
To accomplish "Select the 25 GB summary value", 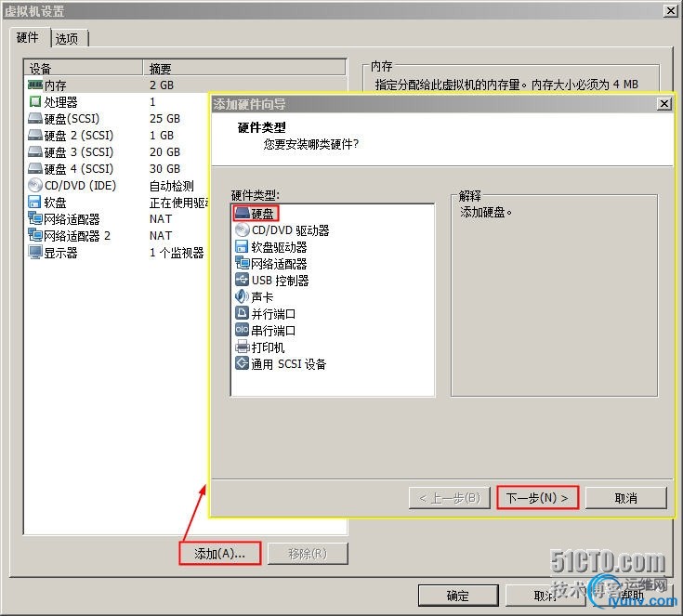I will pyautogui.click(x=164, y=119).
